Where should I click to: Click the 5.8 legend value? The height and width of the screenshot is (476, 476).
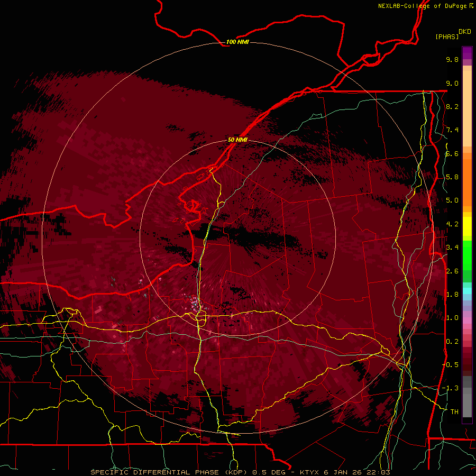click(x=452, y=177)
